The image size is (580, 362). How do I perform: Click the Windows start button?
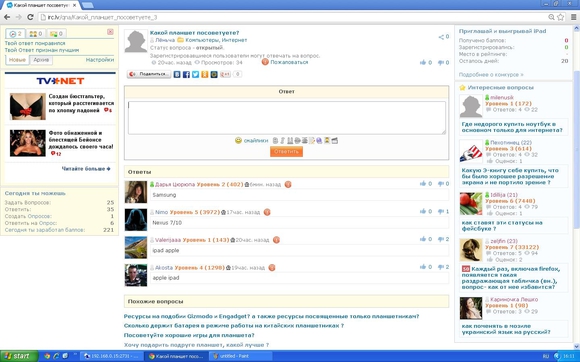[18, 356]
